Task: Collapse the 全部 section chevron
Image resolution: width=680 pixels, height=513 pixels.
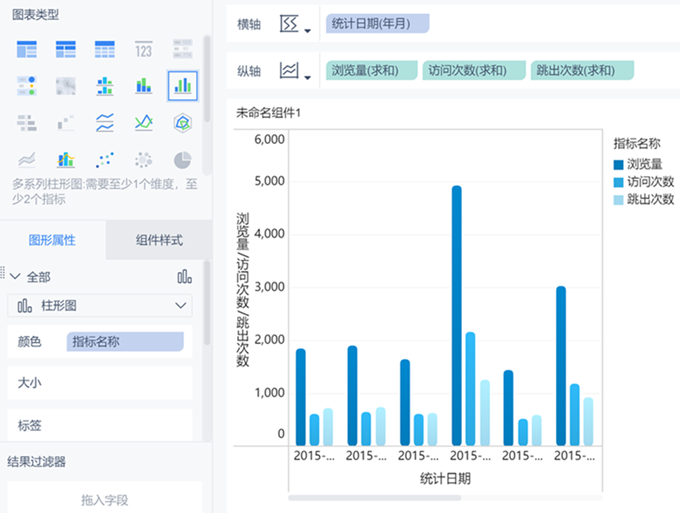Action: pos(15,276)
